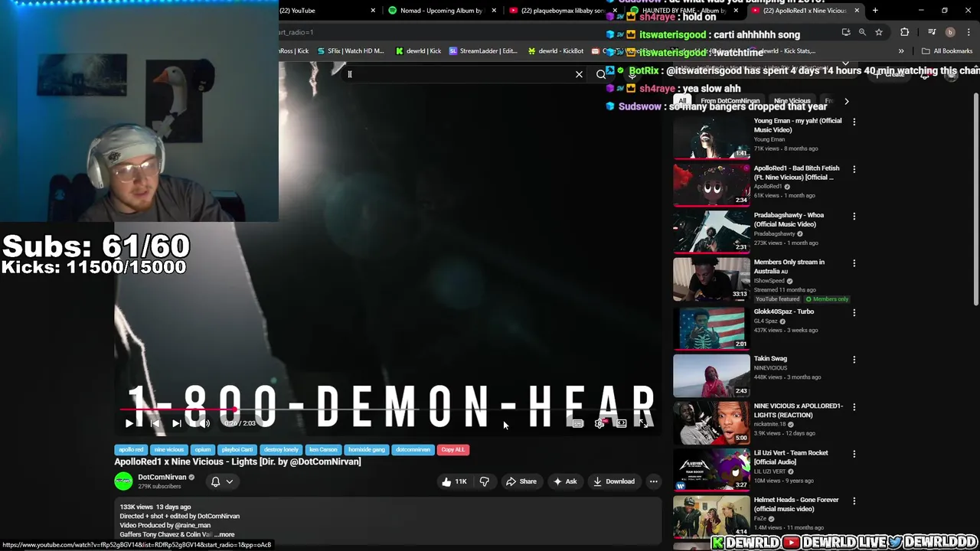
Task: Focus the YouTube search input field
Action: point(459,74)
